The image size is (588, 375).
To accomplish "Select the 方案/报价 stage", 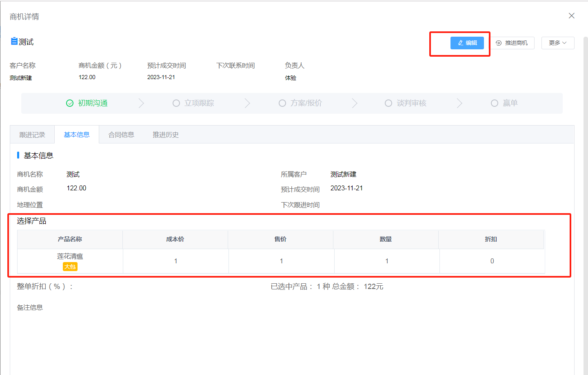I will click(300, 103).
